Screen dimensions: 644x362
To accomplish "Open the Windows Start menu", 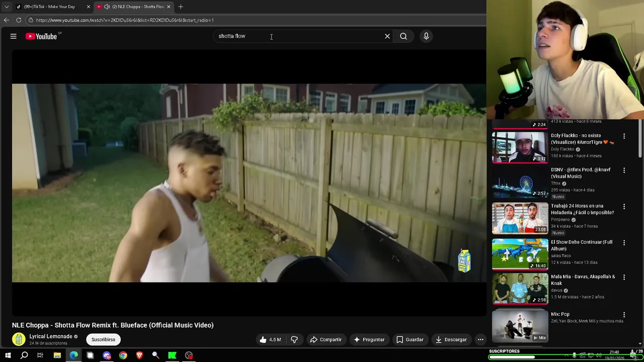I will coord(8,355).
